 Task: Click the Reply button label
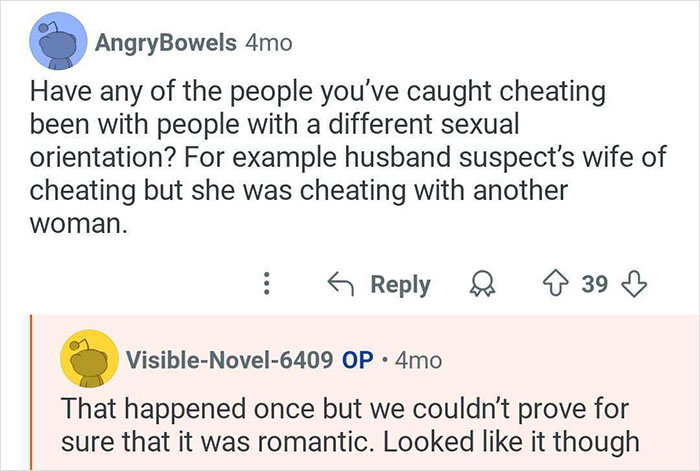pyautogui.click(x=400, y=284)
